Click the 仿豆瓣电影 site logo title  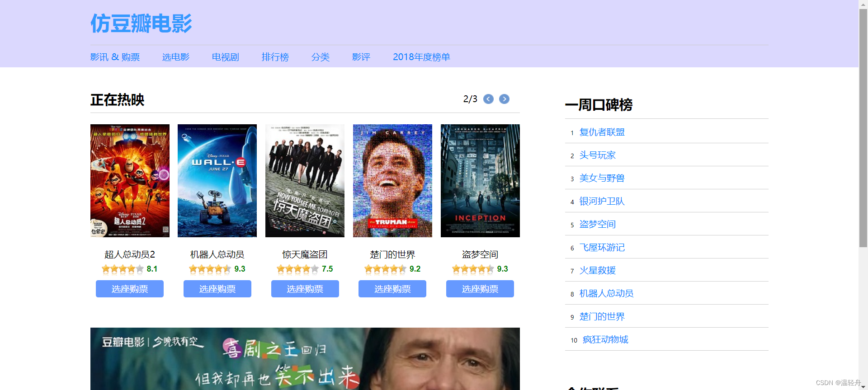[x=141, y=23]
